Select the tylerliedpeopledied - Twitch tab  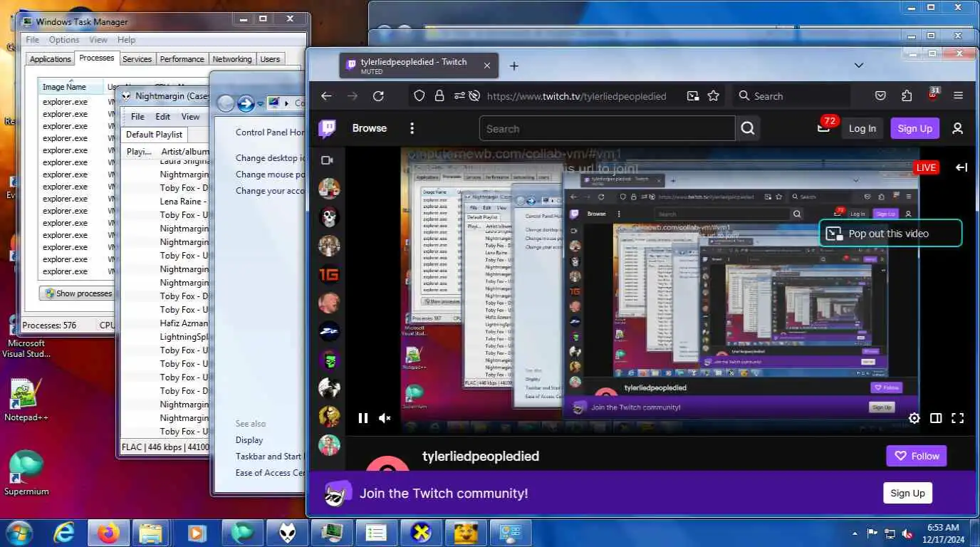419,66
